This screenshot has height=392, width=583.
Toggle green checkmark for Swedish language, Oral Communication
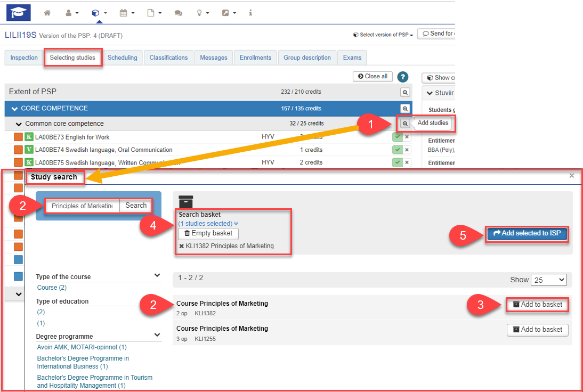coord(398,150)
